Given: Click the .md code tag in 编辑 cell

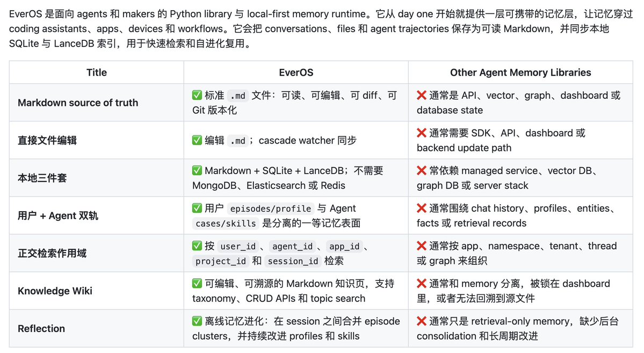Looking at the screenshot, I should 238,141.
